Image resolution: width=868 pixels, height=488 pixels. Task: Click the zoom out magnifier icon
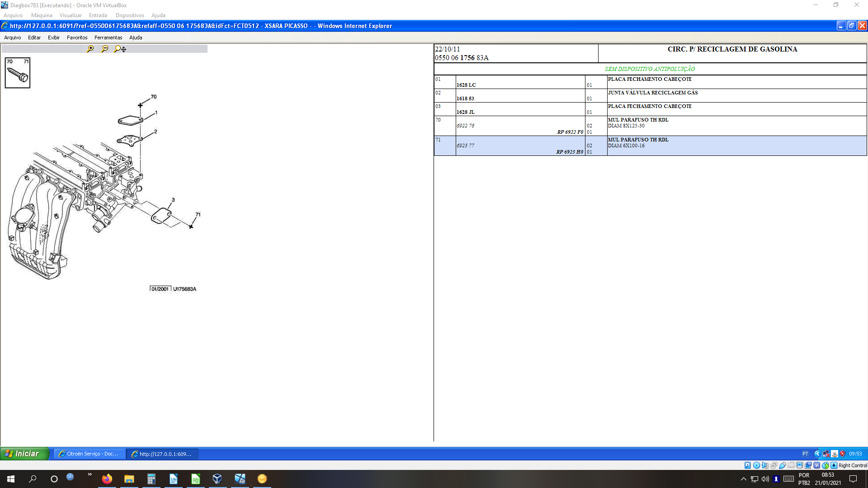tap(105, 49)
